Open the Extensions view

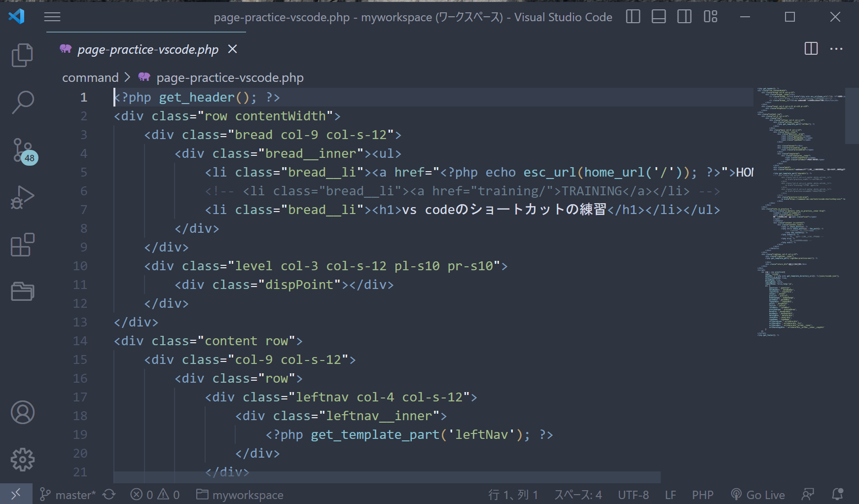pyautogui.click(x=22, y=245)
